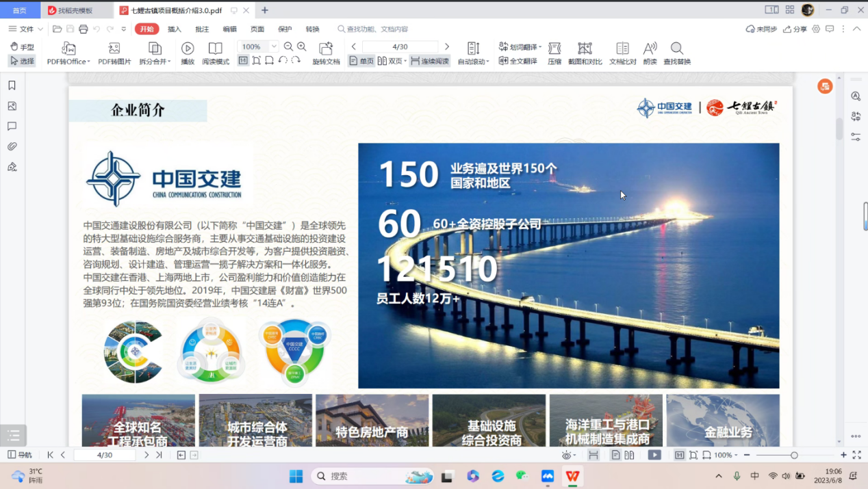Click the 导航 button in status bar
The height and width of the screenshot is (489, 868).
[x=20, y=455]
